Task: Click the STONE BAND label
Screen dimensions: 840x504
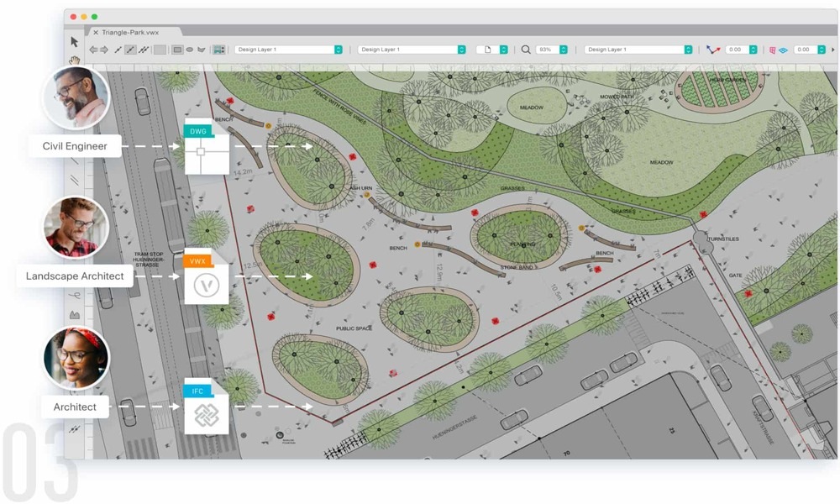Action: click(517, 267)
